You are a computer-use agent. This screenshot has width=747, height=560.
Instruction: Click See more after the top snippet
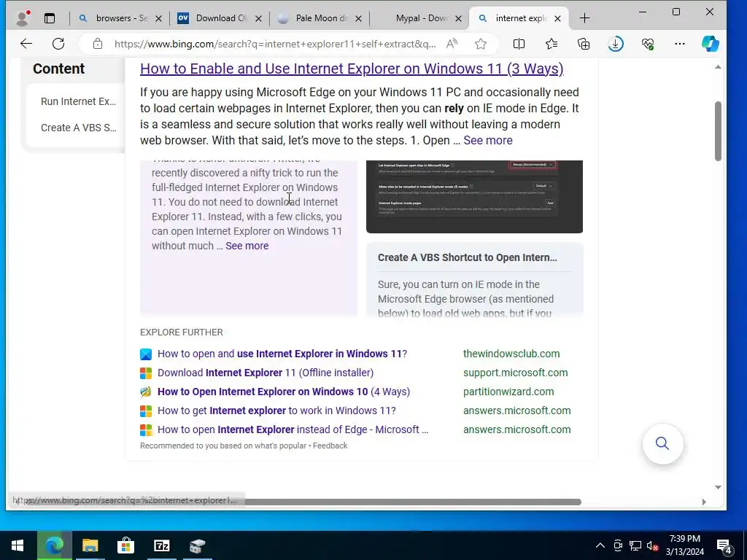tap(488, 141)
